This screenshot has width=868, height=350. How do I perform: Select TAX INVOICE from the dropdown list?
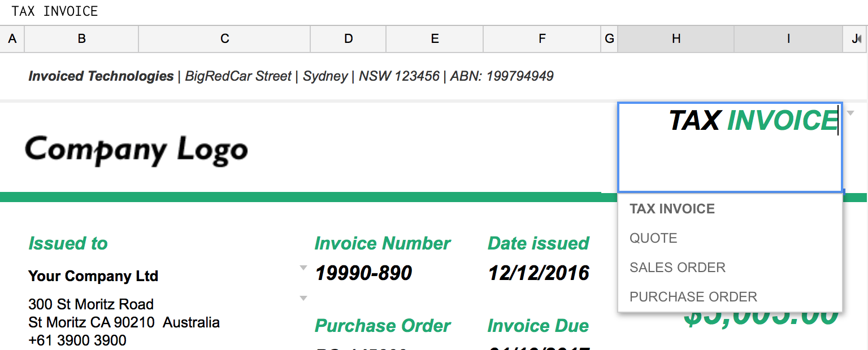pos(730,209)
